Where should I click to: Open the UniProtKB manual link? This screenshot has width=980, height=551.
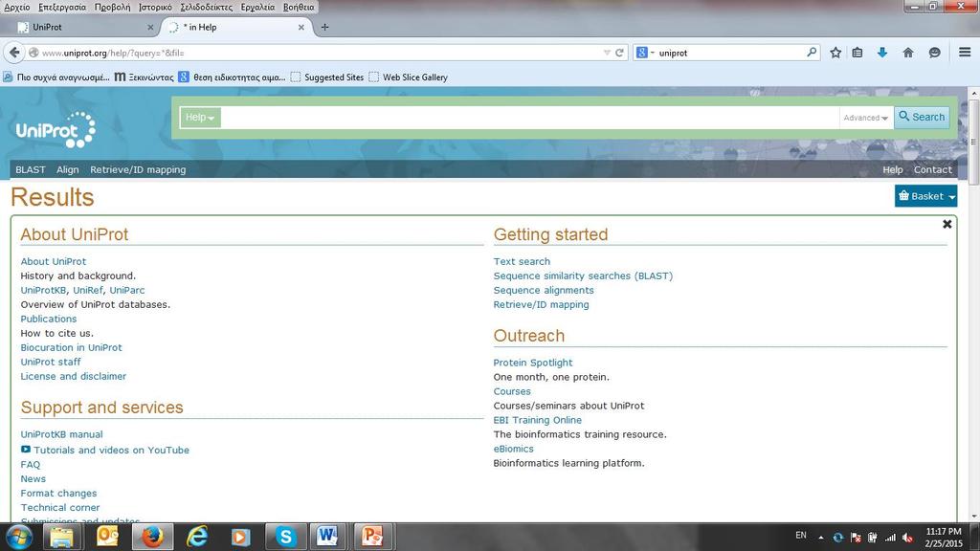61,434
